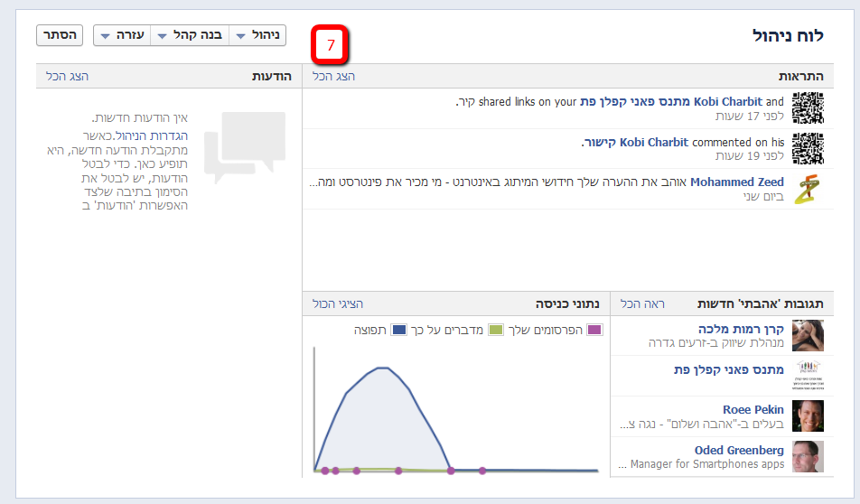This screenshot has height=504, width=860.
Task: Click the QR code avatar beside the Kobi Charbit comment
Action: click(808, 148)
